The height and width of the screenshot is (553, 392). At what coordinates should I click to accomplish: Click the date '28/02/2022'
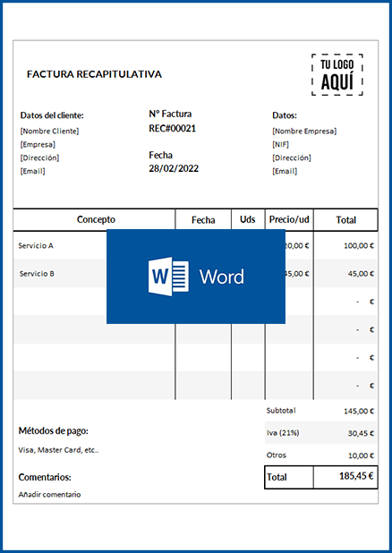pos(174,168)
